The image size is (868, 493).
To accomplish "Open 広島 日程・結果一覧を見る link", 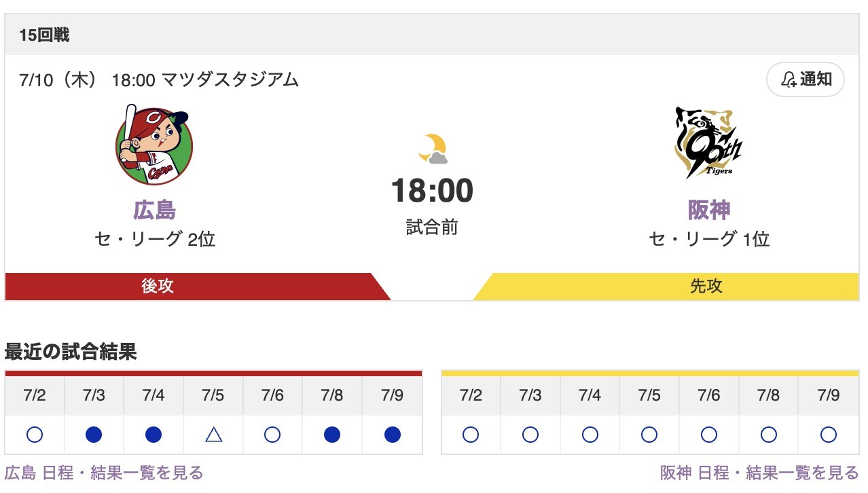I will 104,473.
